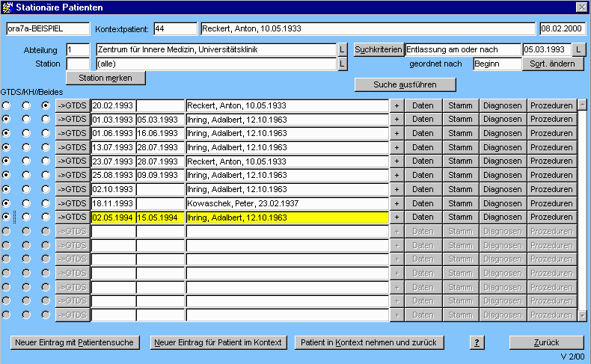Open Stamm for the 25.08.1993 row
Viewport: 591px width, 364px height.
point(460,175)
